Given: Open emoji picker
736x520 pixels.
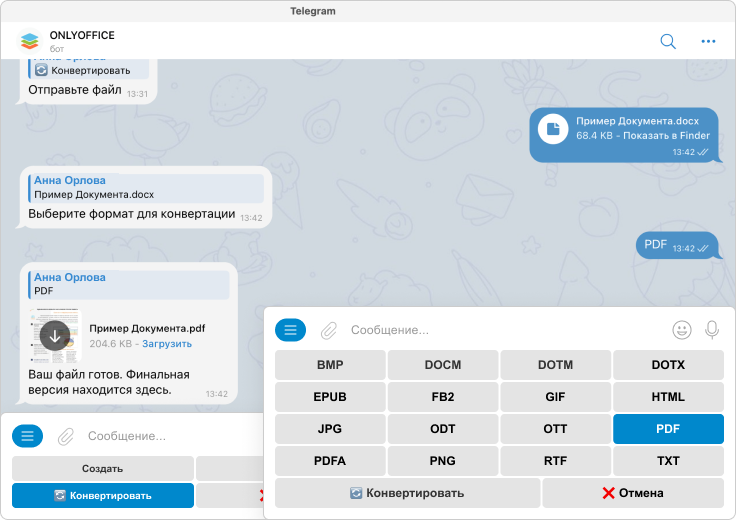Looking at the screenshot, I should click(682, 330).
